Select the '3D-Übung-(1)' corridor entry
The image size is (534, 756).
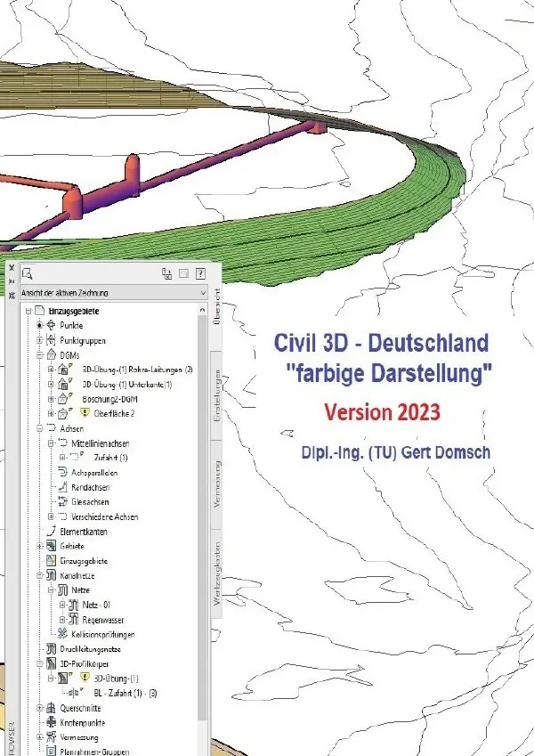pos(117,679)
